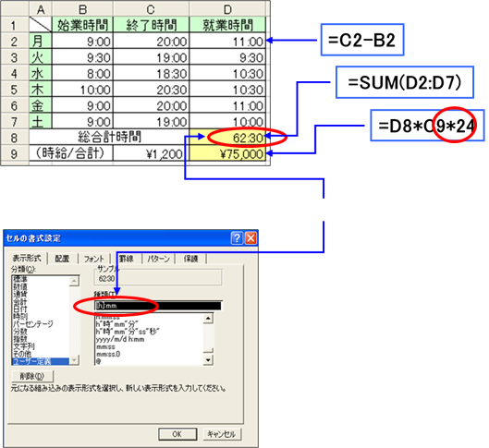Screen dimensions: 489x448
Task: Click the category list scroll-up arrow
Action: click(x=74, y=281)
